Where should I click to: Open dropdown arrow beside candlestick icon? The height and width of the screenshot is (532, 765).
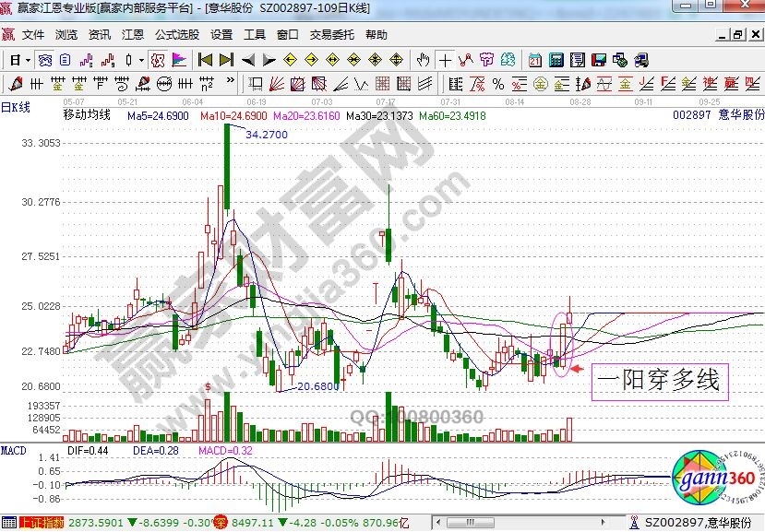coord(140,60)
